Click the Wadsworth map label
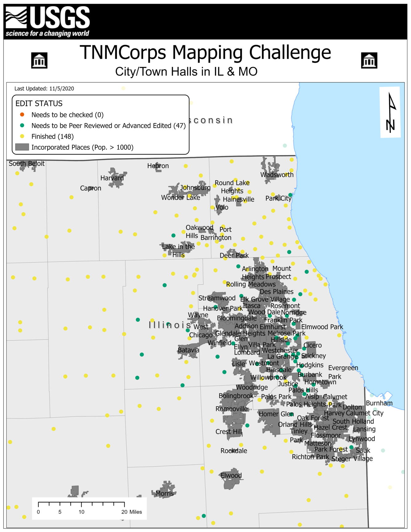Image resolution: width=411 pixels, height=532 pixels. coord(277,175)
